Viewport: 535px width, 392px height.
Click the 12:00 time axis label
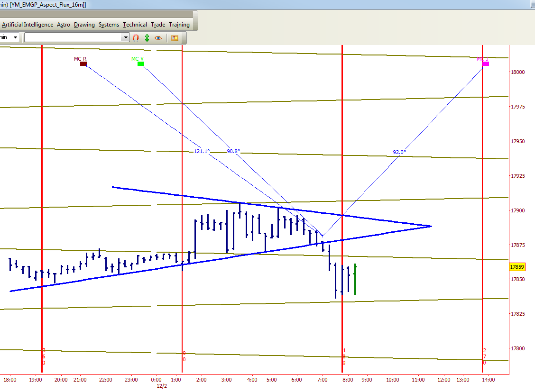click(444, 380)
